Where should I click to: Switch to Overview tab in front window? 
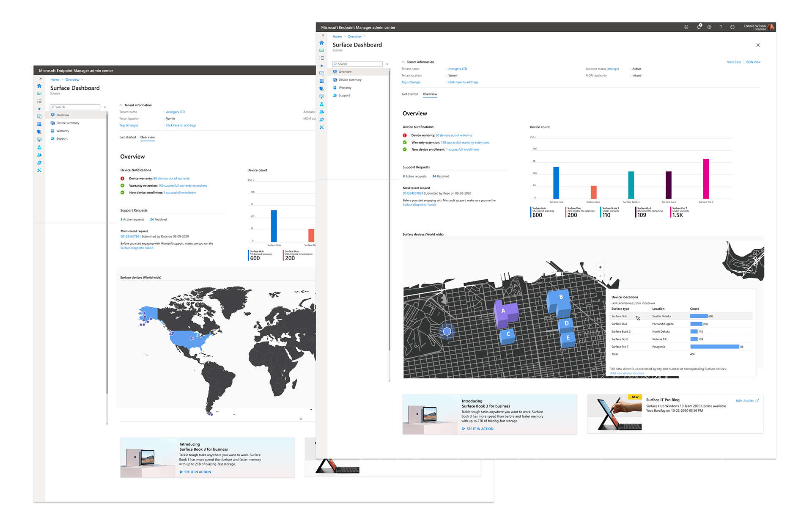click(430, 94)
